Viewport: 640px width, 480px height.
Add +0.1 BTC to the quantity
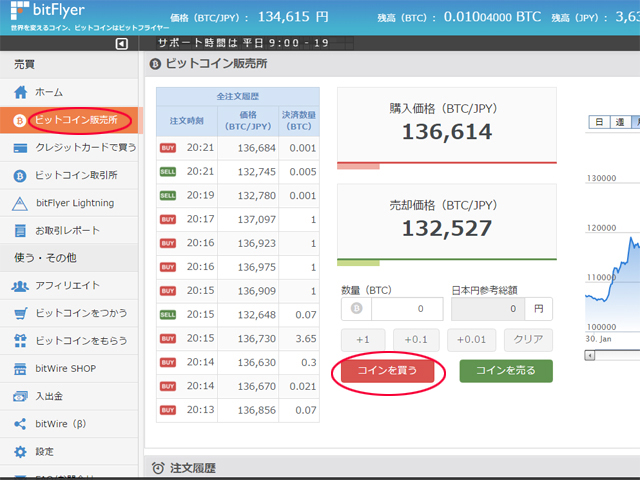coord(416,340)
